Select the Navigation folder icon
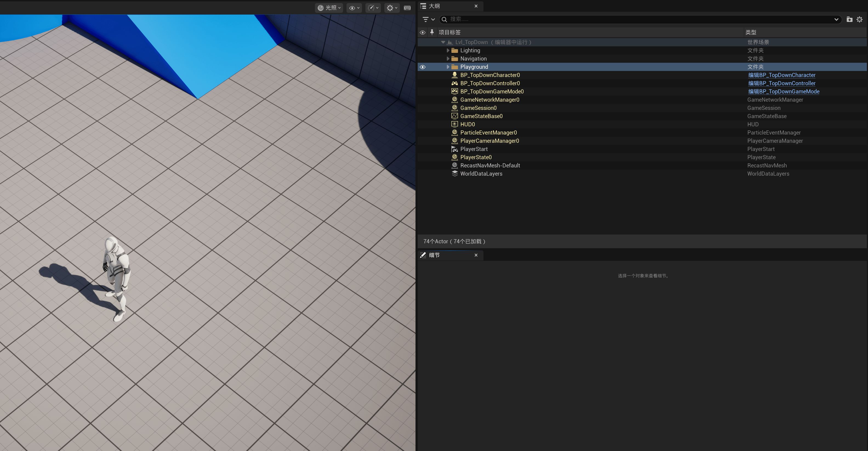Viewport: 868px width, 451px height. pyautogui.click(x=454, y=59)
